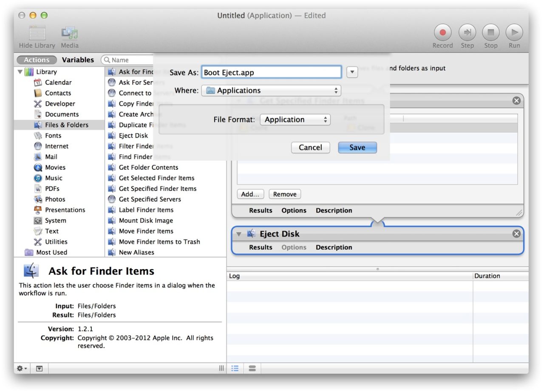Click the Duration column header
The height and width of the screenshot is (392, 544).
coord(501,276)
